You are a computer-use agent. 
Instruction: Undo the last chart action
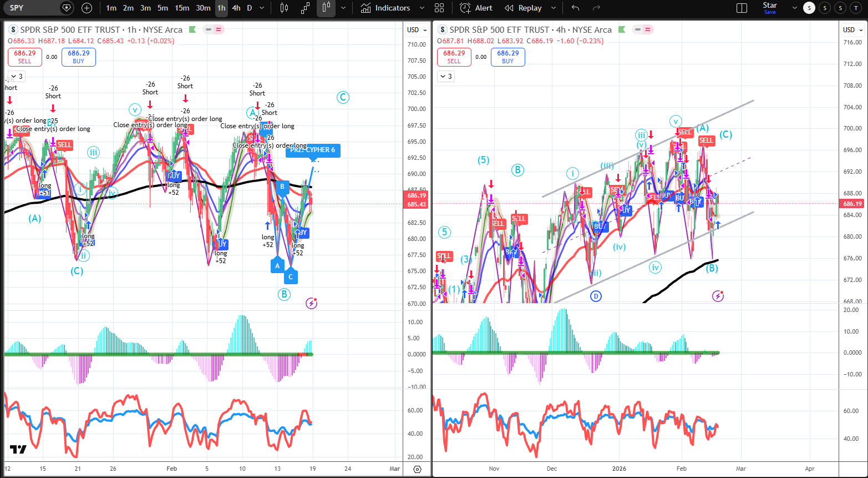[x=576, y=8]
